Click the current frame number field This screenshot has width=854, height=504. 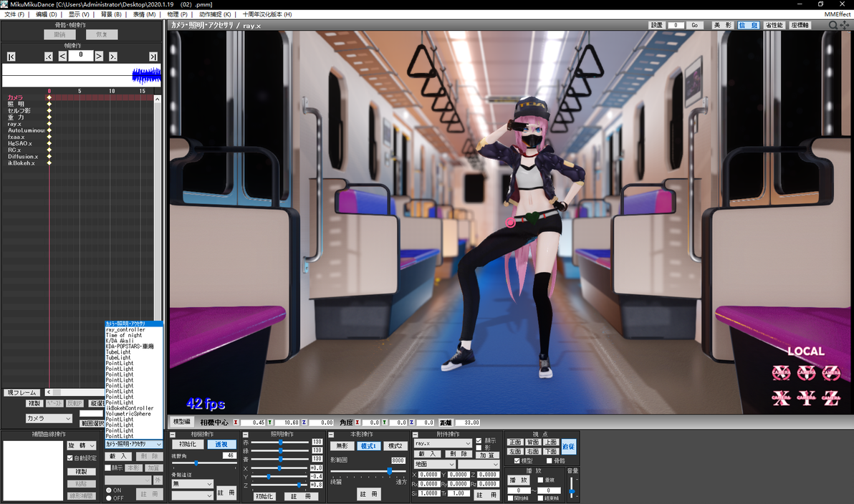[81, 55]
